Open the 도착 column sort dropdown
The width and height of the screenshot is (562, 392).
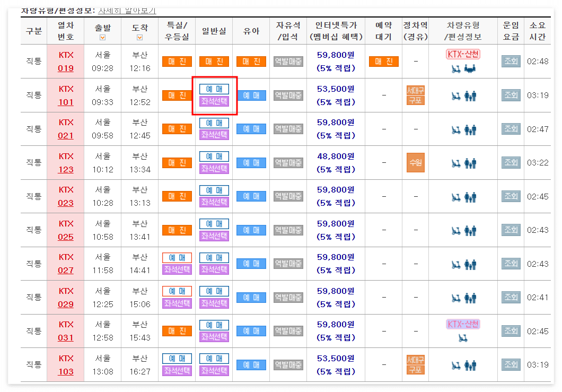[x=140, y=37]
